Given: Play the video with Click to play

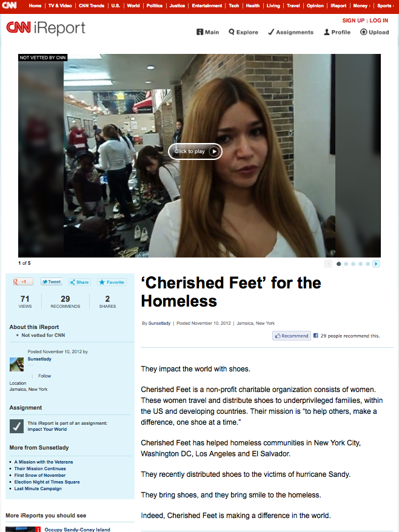Looking at the screenshot, I should (195, 151).
